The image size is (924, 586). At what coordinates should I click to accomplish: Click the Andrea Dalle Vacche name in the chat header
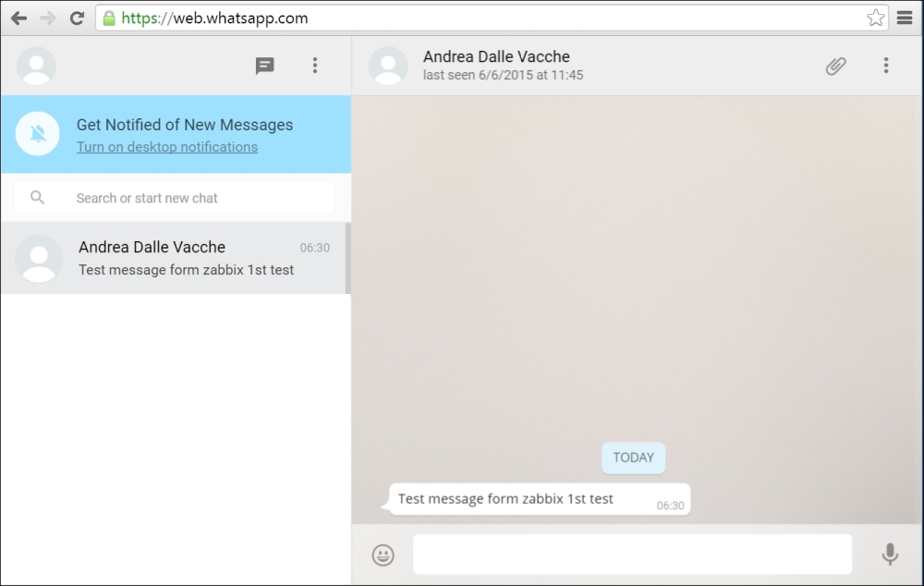496,56
